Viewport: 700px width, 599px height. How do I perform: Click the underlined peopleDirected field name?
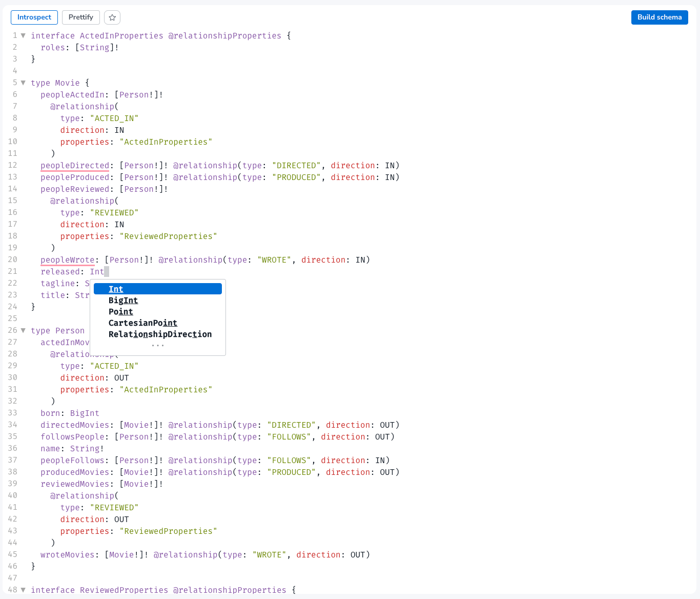pos(75,166)
